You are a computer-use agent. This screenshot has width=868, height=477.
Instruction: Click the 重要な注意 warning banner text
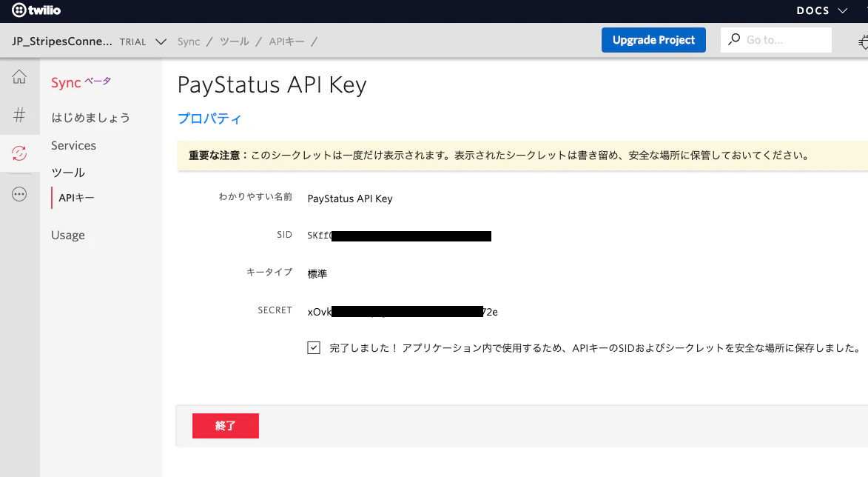(499, 156)
